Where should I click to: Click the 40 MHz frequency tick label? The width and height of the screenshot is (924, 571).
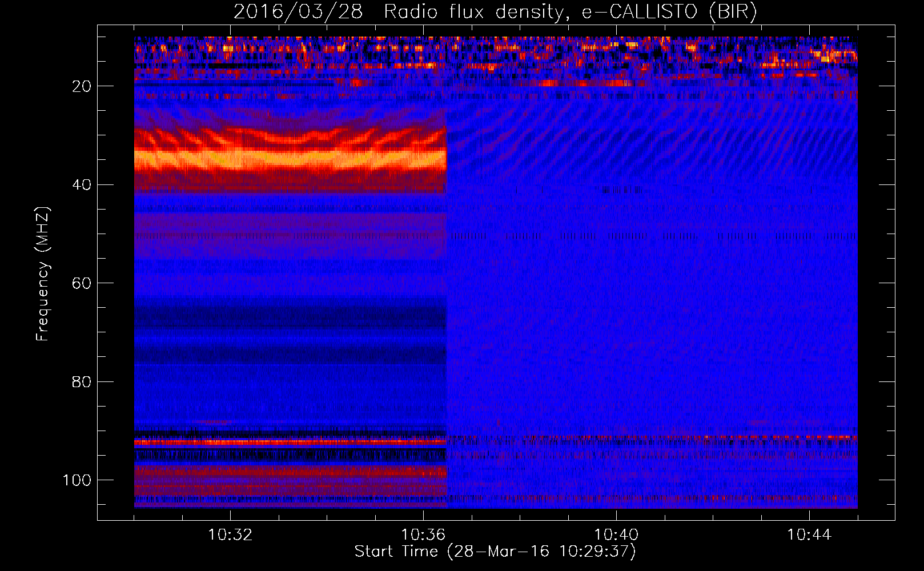point(82,185)
